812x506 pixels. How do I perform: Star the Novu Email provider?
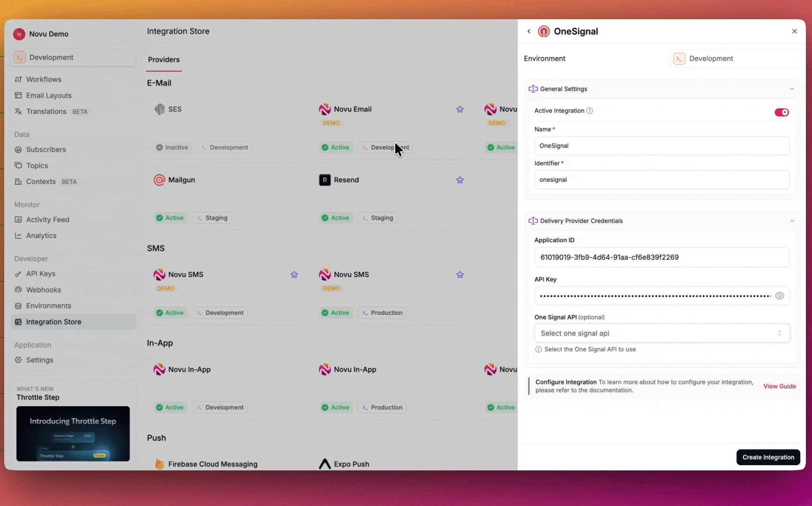click(x=460, y=109)
